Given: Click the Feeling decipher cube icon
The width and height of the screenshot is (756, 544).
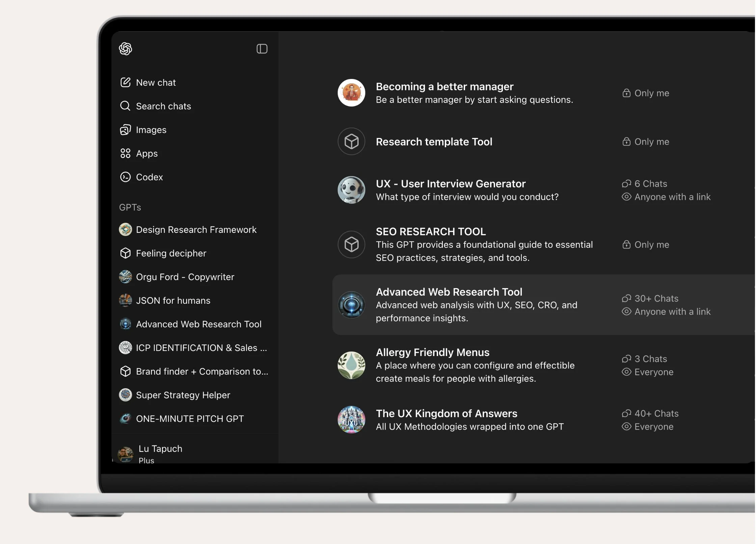Looking at the screenshot, I should pyautogui.click(x=125, y=253).
